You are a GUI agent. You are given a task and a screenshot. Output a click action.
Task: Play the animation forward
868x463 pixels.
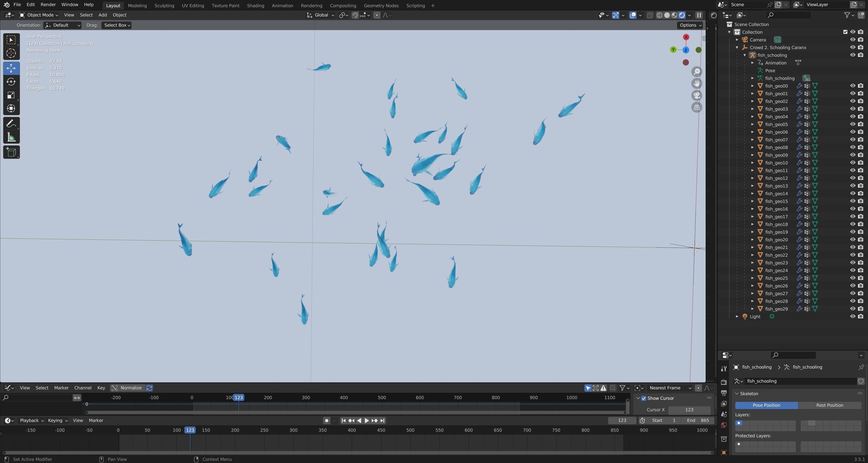367,420
